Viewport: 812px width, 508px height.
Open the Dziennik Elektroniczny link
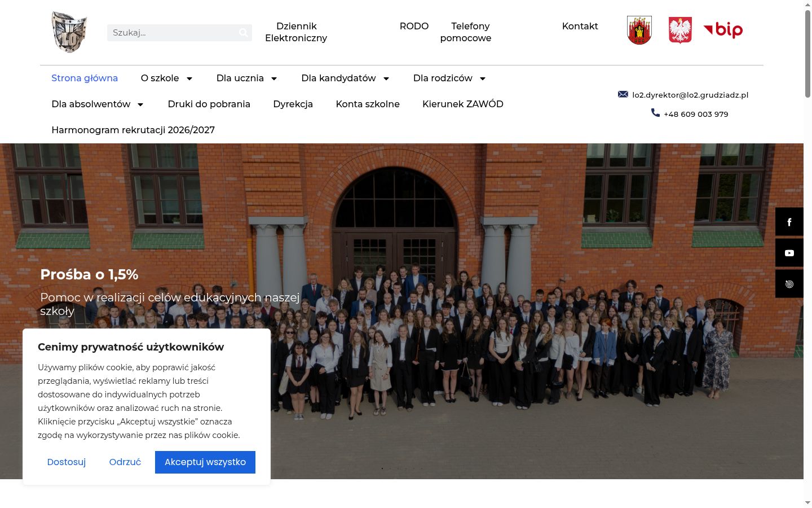(296, 32)
